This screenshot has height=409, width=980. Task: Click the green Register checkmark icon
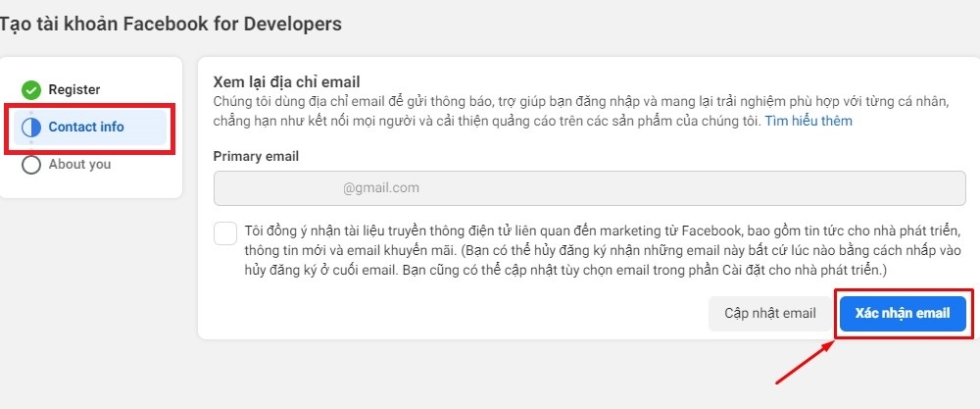[30, 90]
